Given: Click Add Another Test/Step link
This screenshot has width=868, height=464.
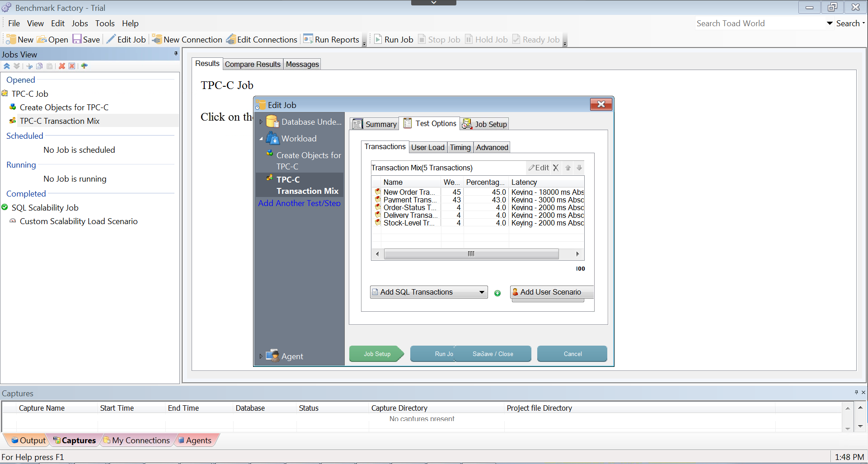Looking at the screenshot, I should 299,203.
